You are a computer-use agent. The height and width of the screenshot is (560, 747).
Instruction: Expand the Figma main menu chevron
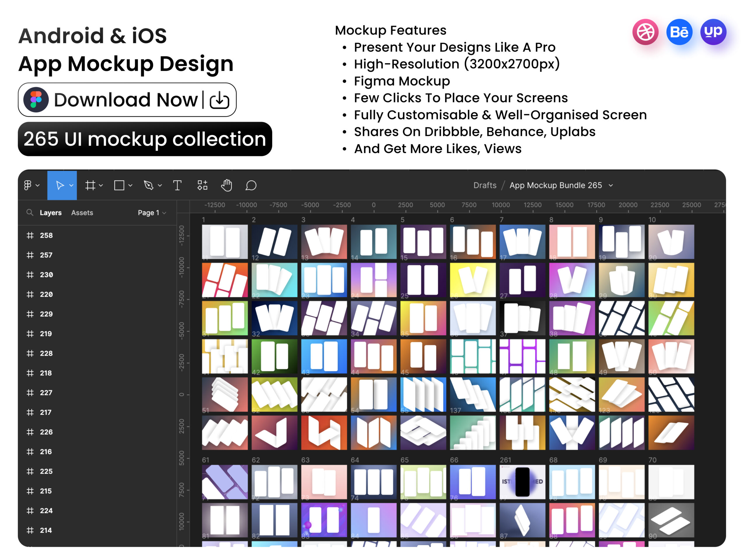(x=37, y=185)
